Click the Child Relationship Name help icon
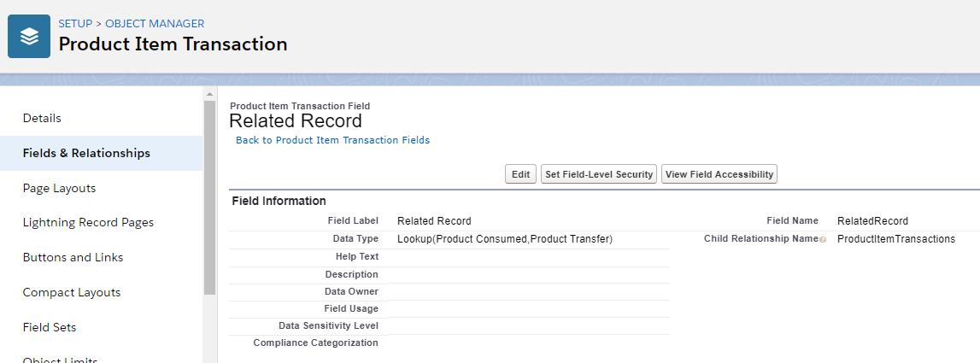980x363 pixels. 823,240
